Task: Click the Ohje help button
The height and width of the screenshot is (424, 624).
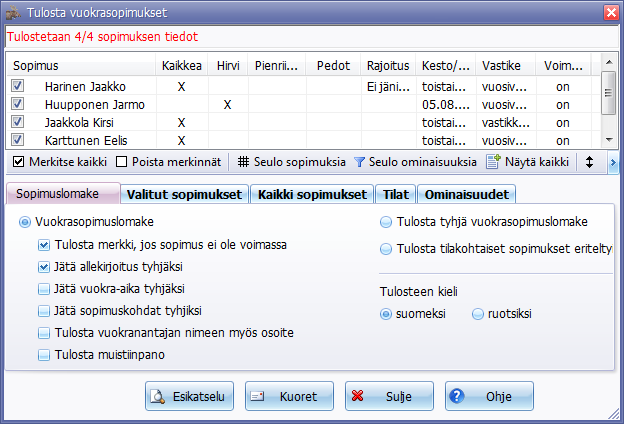Action: (489, 396)
